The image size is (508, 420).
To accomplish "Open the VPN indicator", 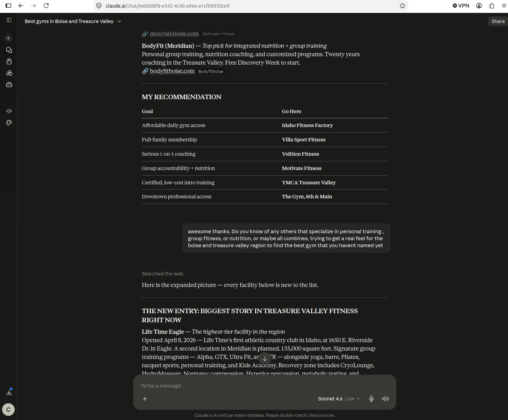I will (x=461, y=6).
